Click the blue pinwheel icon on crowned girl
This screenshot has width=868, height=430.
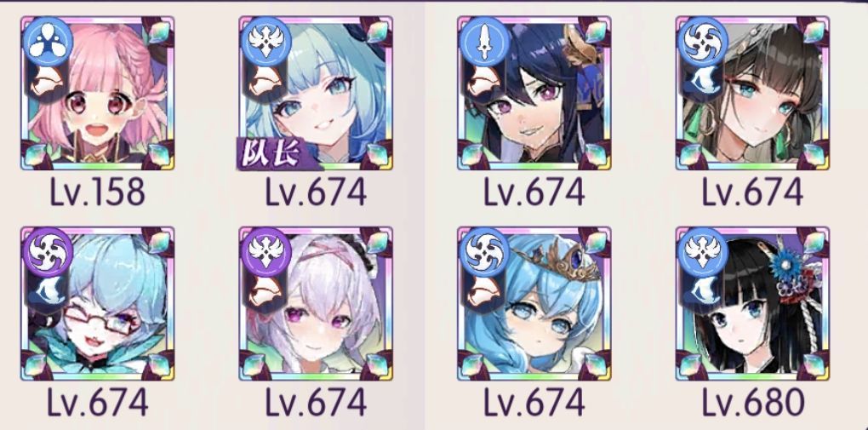click(484, 253)
